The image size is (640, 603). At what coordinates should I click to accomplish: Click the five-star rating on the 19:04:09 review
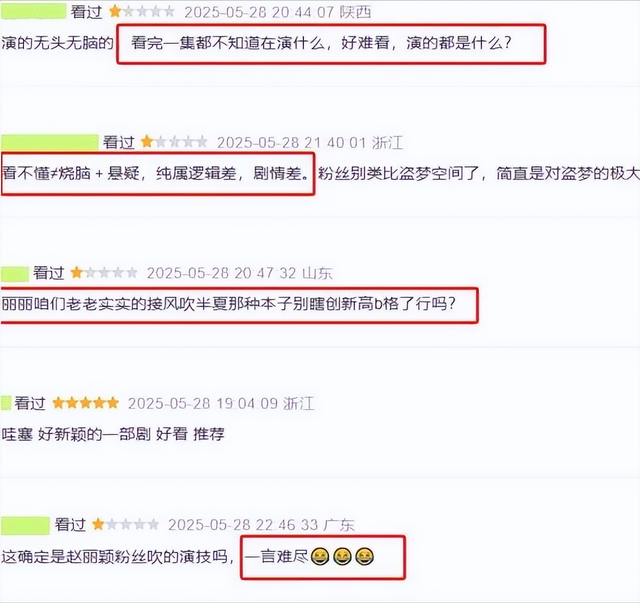pos(85,403)
